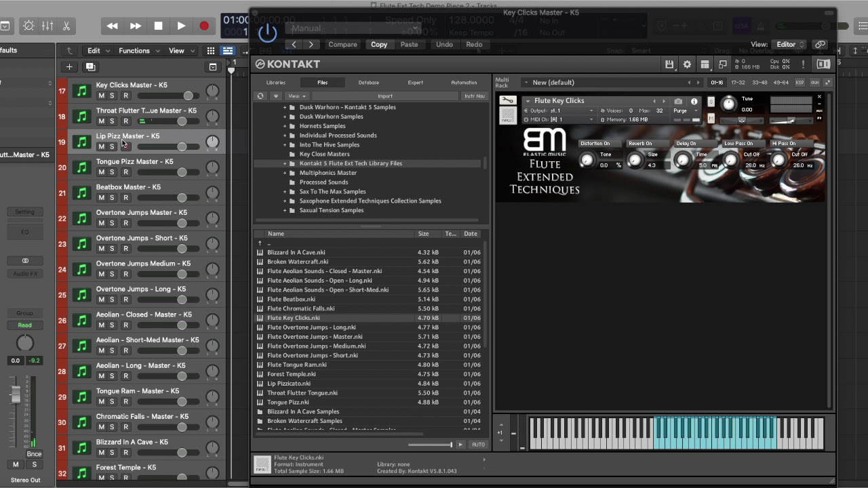Open the Editor view dropdown
The image size is (868, 488).
[790, 45]
